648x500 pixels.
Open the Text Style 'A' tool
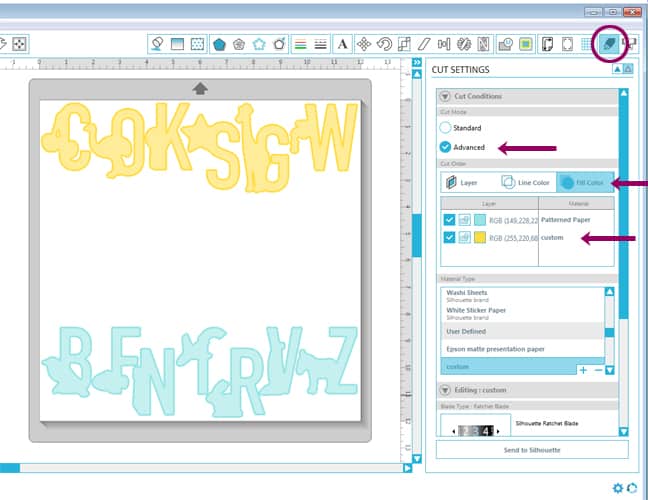(342, 44)
